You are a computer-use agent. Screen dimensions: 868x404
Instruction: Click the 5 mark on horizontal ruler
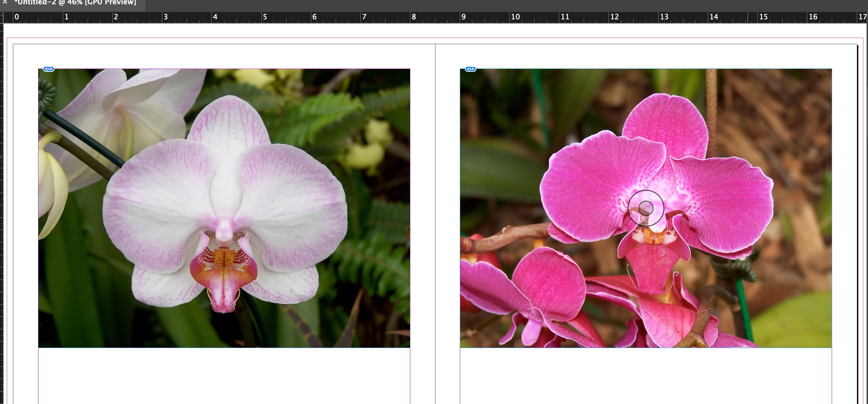tap(265, 17)
